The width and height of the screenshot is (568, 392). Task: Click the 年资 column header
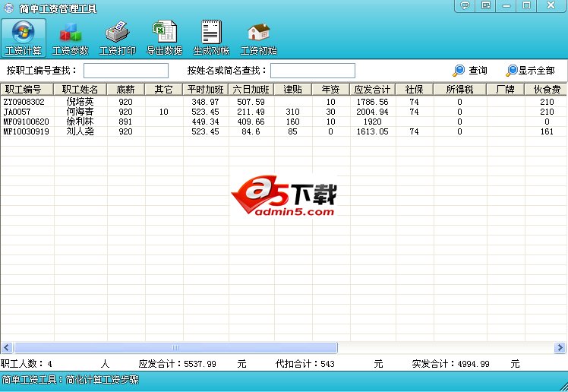coord(331,89)
